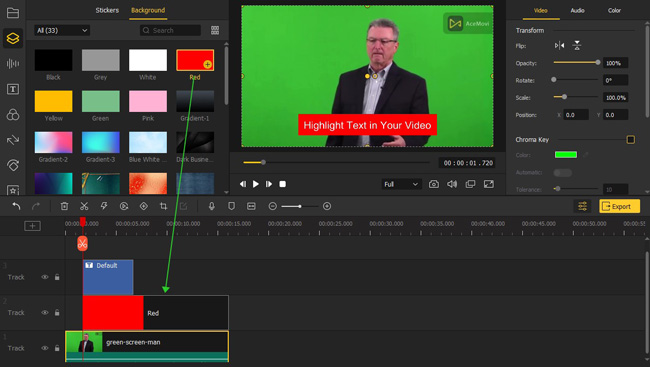This screenshot has width=650, height=367.
Task: Switch to the Background tab
Action: (148, 10)
